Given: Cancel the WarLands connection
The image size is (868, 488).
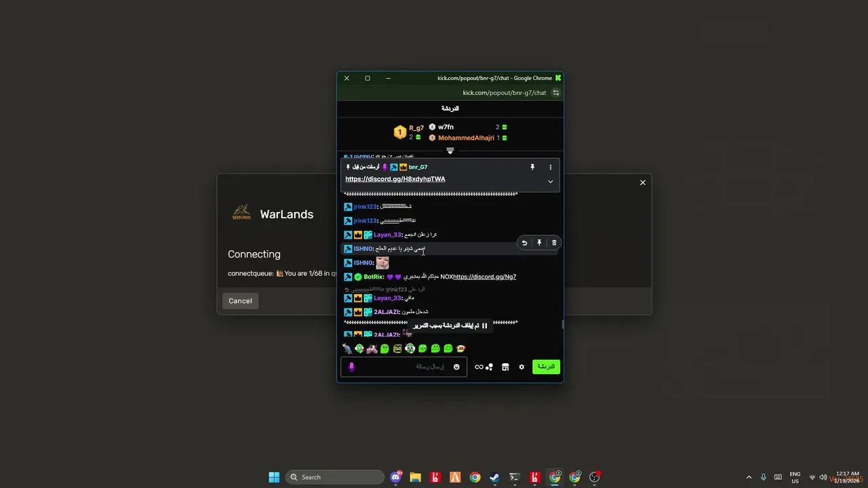Looking at the screenshot, I should coord(240,301).
